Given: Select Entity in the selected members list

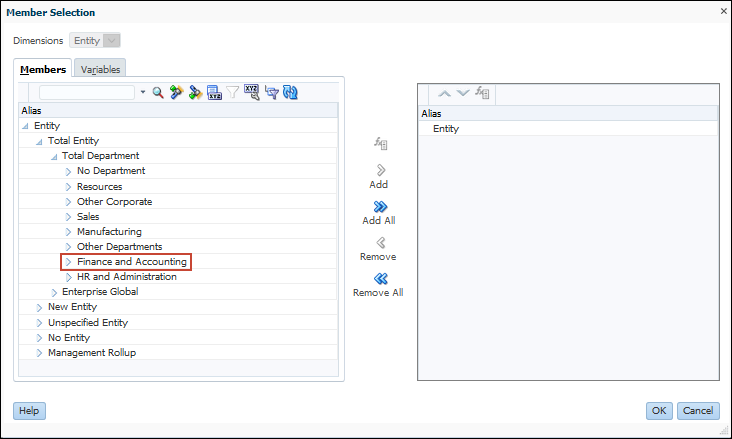Looking at the screenshot, I should click(446, 128).
